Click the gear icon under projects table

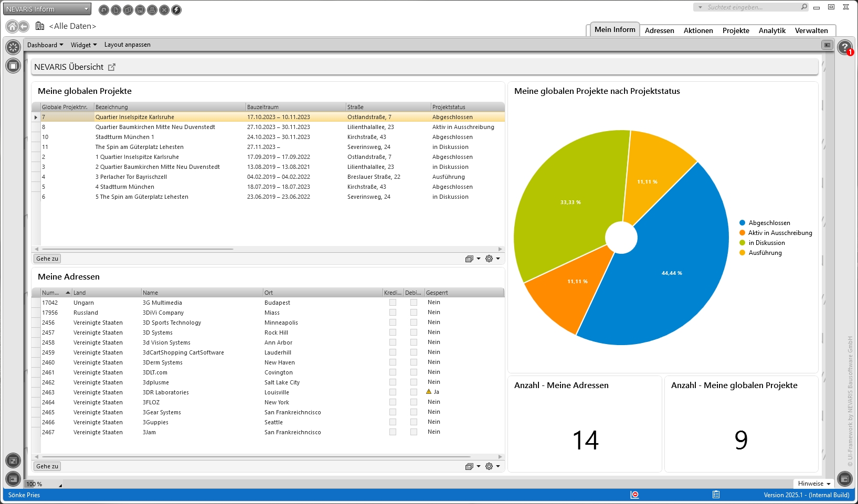pos(489,259)
